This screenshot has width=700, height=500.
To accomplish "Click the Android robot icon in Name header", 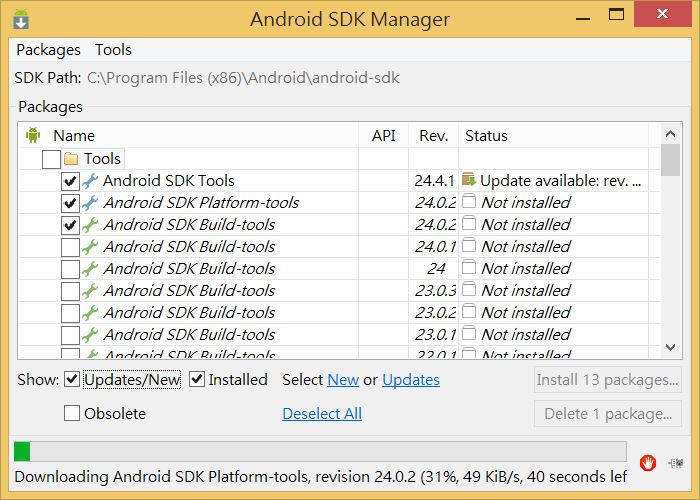I will click(x=32, y=135).
